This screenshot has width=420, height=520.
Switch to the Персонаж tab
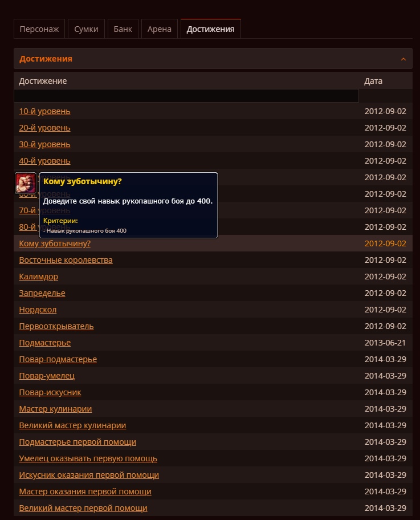[39, 29]
